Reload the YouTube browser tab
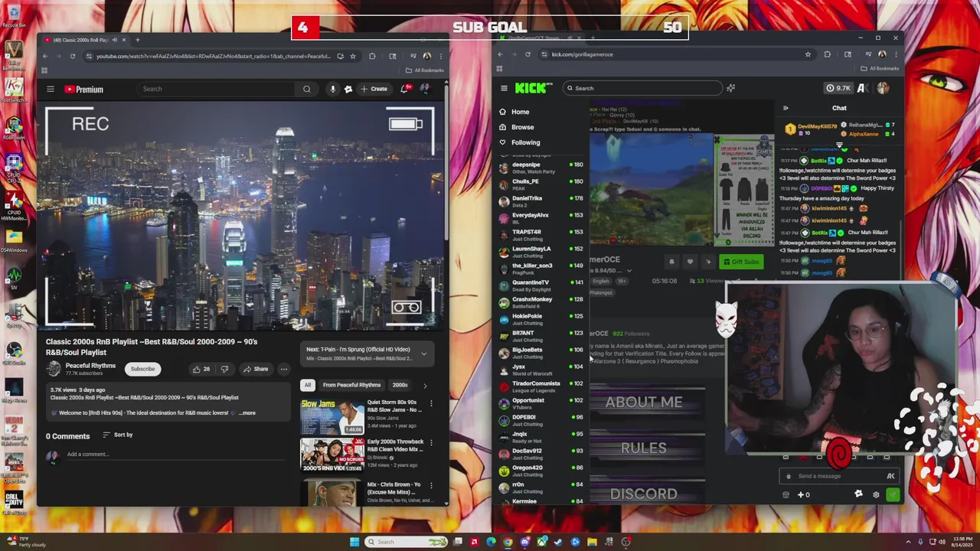The image size is (980, 551). (73, 56)
